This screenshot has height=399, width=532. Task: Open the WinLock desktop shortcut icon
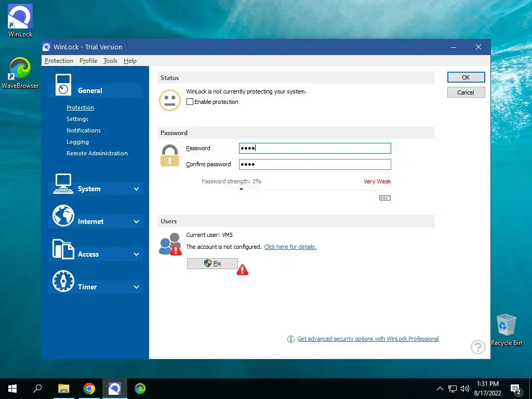pyautogui.click(x=20, y=20)
